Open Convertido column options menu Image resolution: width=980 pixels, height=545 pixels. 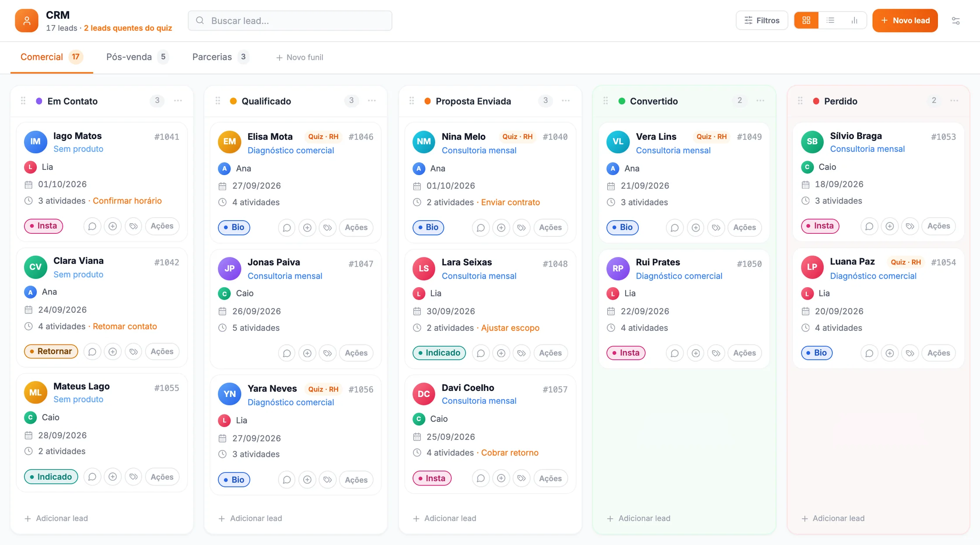tap(760, 101)
